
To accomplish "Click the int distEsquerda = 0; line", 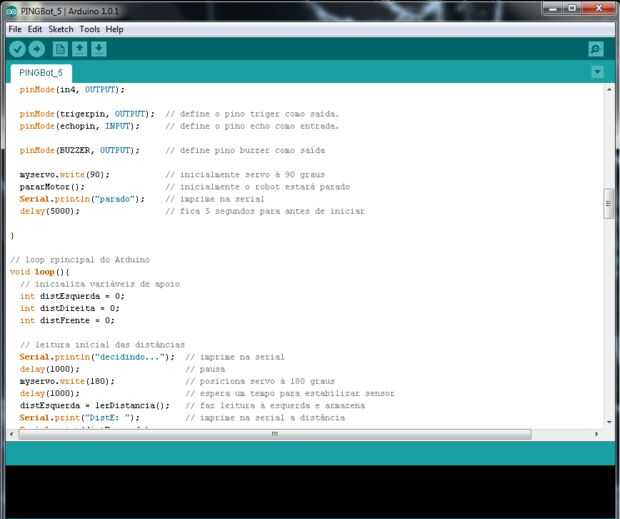I will (72, 296).
